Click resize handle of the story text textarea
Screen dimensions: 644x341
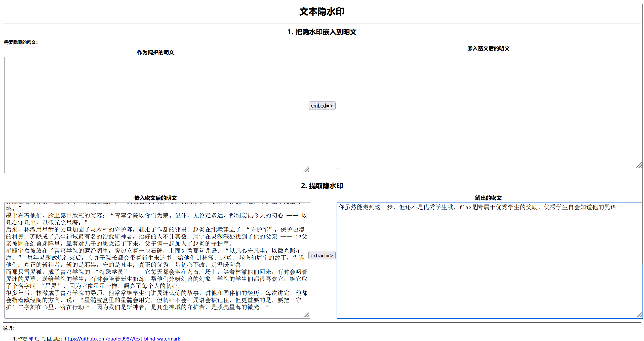(306, 315)
